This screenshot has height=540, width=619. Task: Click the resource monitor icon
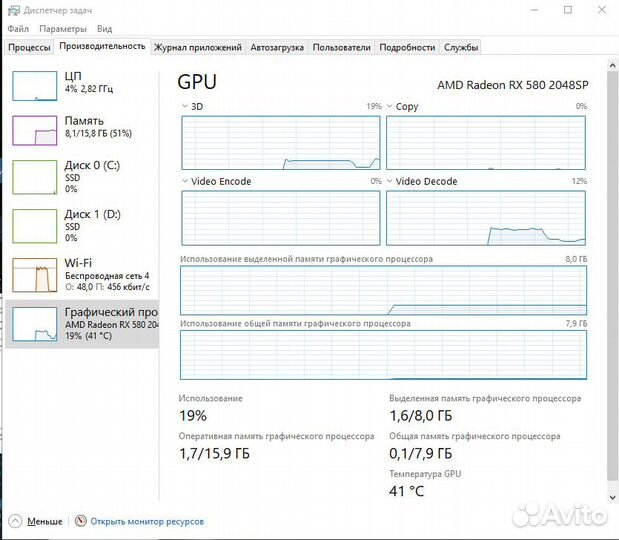pos(81,521)
